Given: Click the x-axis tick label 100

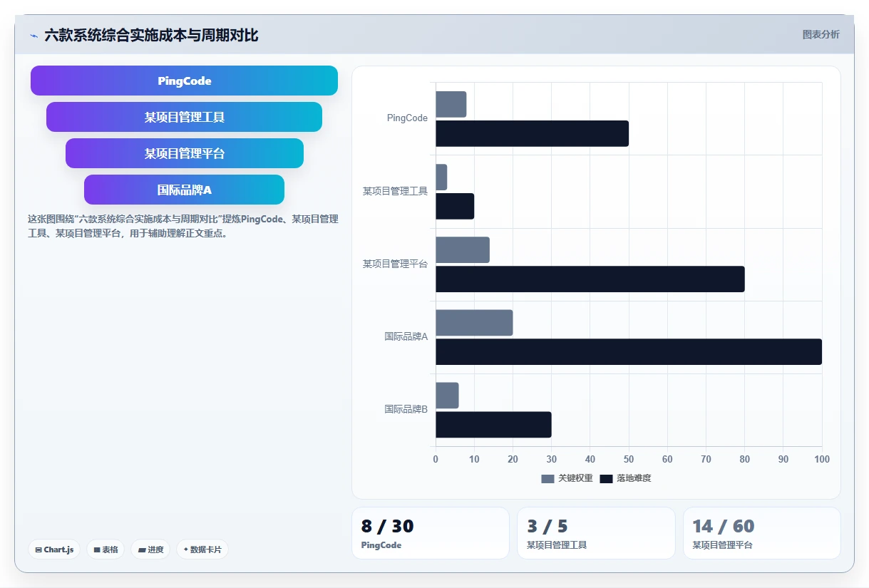Looking at the screenshot, I should click(x=822, y=459).
